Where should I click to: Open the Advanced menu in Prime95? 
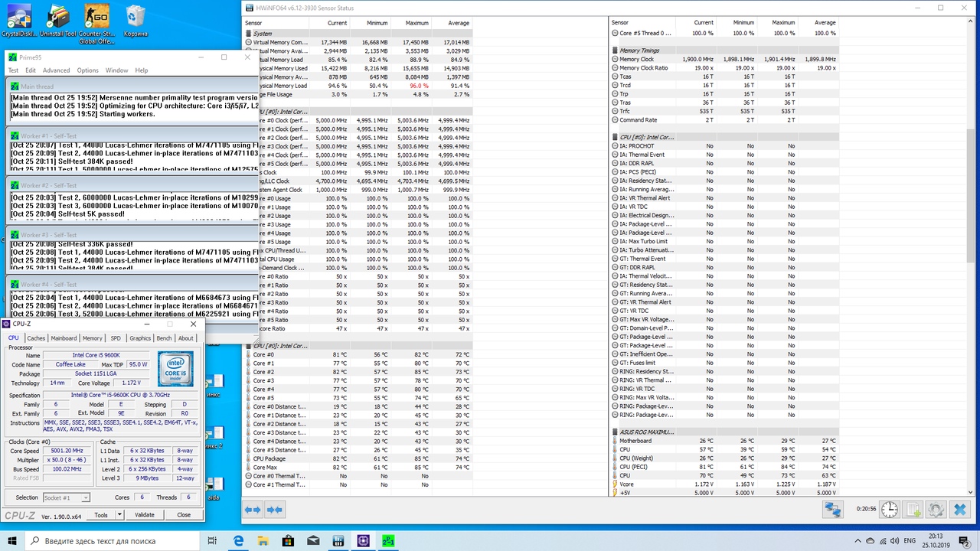pyautogui.click(x=56, y=70)
